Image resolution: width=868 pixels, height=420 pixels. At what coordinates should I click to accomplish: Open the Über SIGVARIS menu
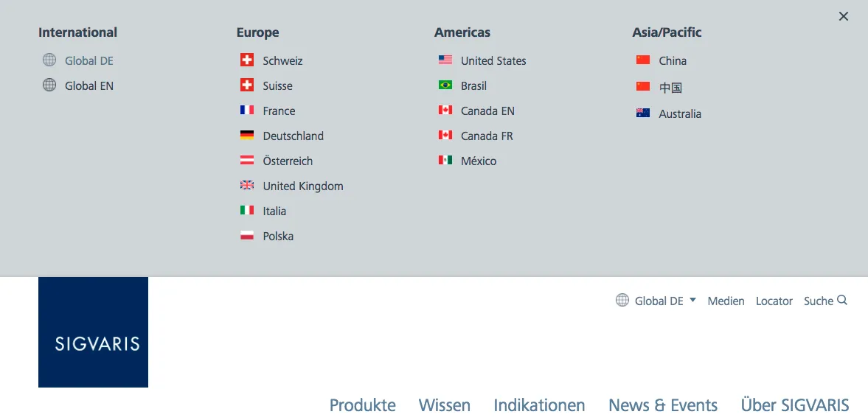795,405
